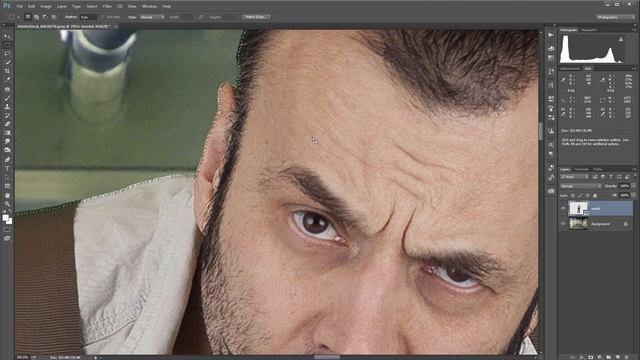
Task: Switch to the Adjustments tab
Action: (569, 68)
